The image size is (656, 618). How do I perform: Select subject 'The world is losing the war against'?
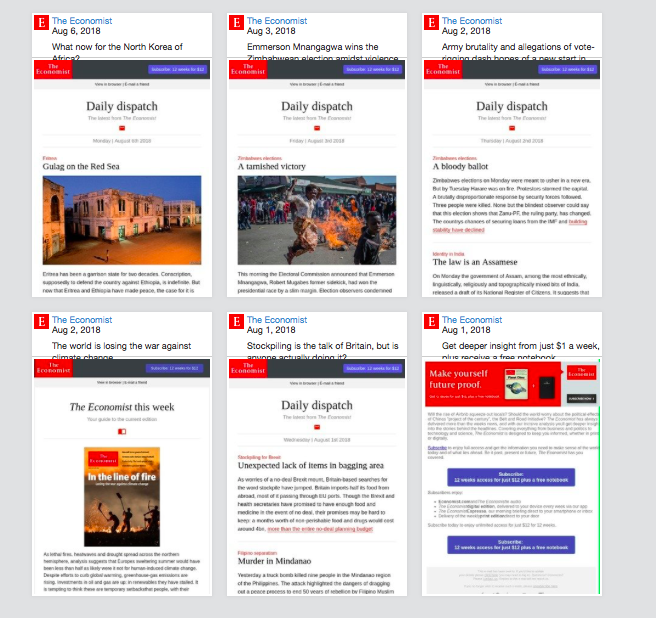(x=121, y=346)
